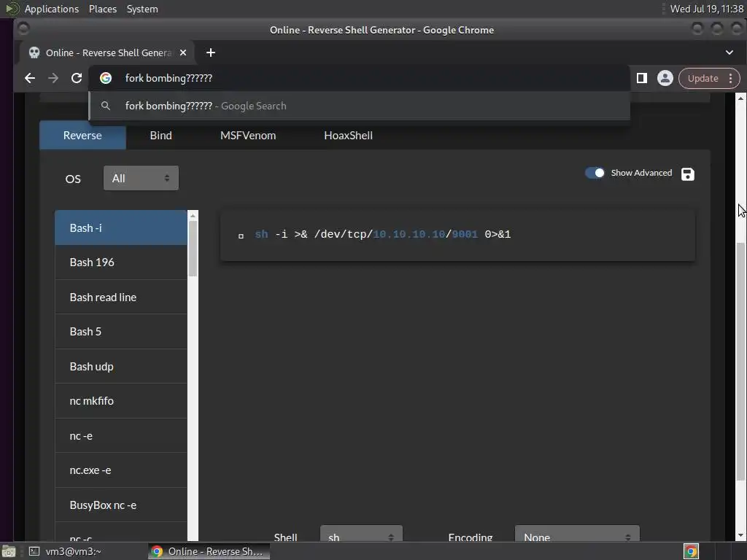Reload the current page
Image resolution: width=747 pixels, height=560 pixels.
click(x=76, y=78)
